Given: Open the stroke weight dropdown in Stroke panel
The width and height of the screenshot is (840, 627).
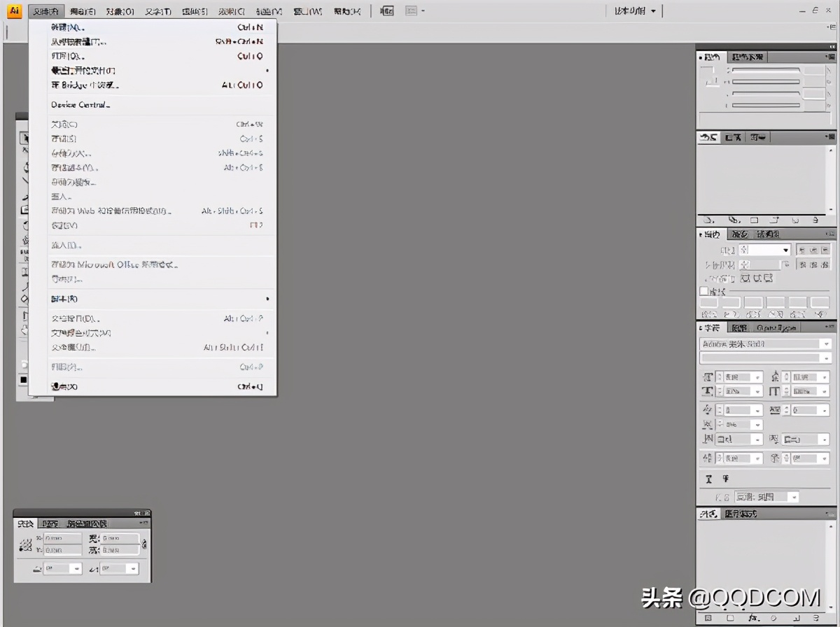Looking at the screenshot, I should click(786, 249).
